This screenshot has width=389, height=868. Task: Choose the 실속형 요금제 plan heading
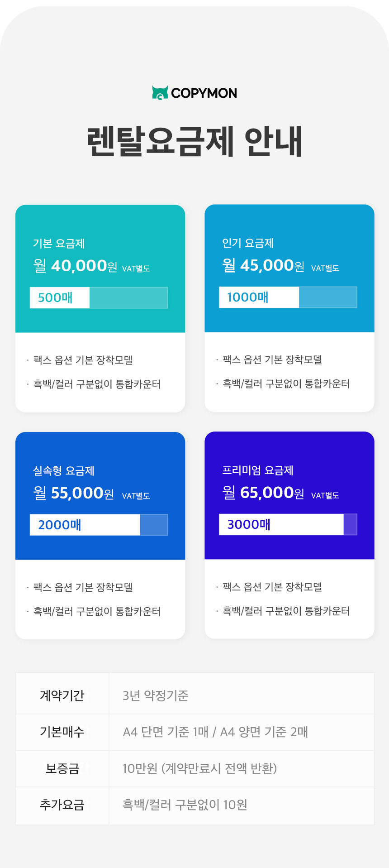click(64, 471)
